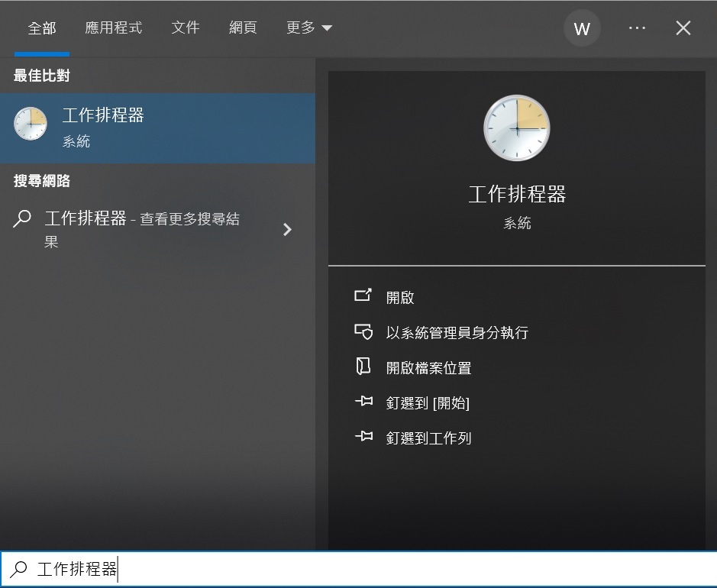This screenshot has width=717, height=588.
Task: Expand the web search result chevron
Action: point(287,230)
